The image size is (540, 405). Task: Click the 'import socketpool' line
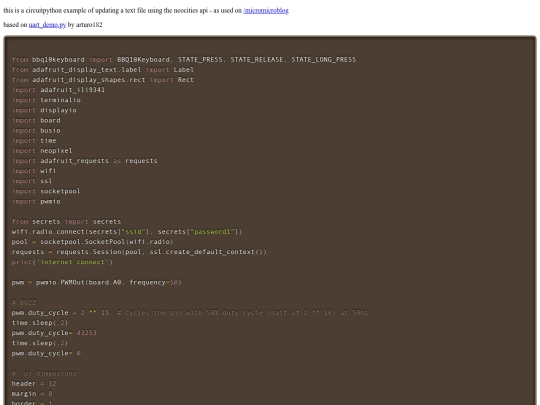[46, 191]
